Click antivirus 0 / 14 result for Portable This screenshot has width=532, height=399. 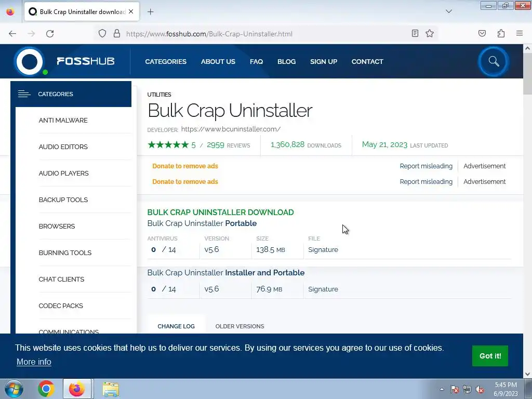click(164, 250)
